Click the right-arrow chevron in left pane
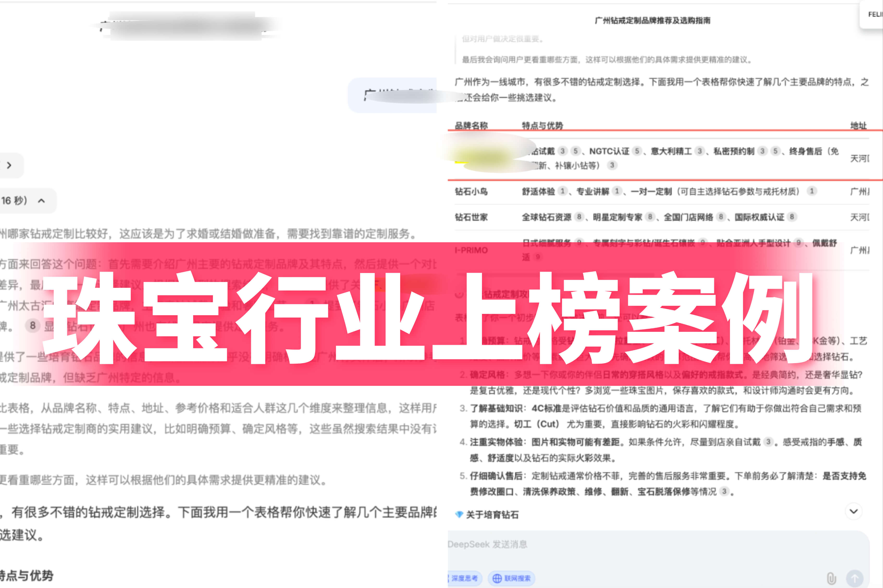 [9, 165]
